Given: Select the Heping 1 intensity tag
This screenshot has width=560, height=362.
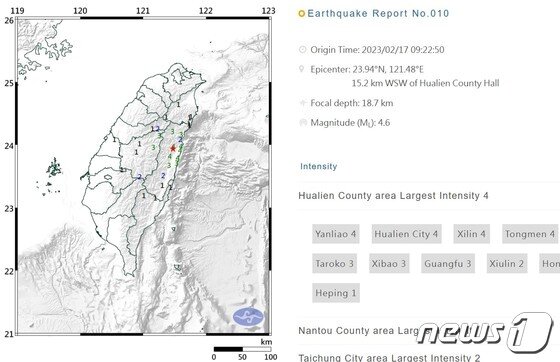Looking at the screenshot, I should [336, 293].
